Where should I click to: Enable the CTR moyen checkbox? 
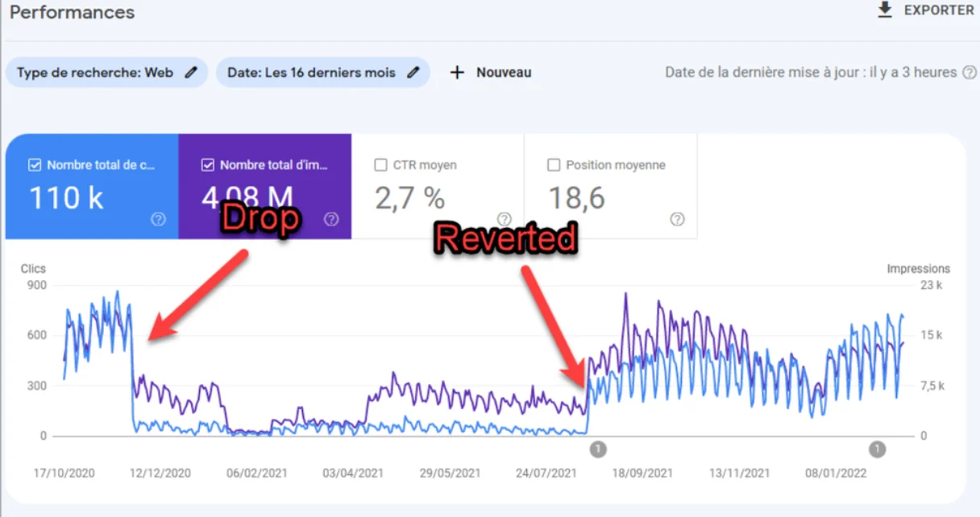click(x=381, y=165)
